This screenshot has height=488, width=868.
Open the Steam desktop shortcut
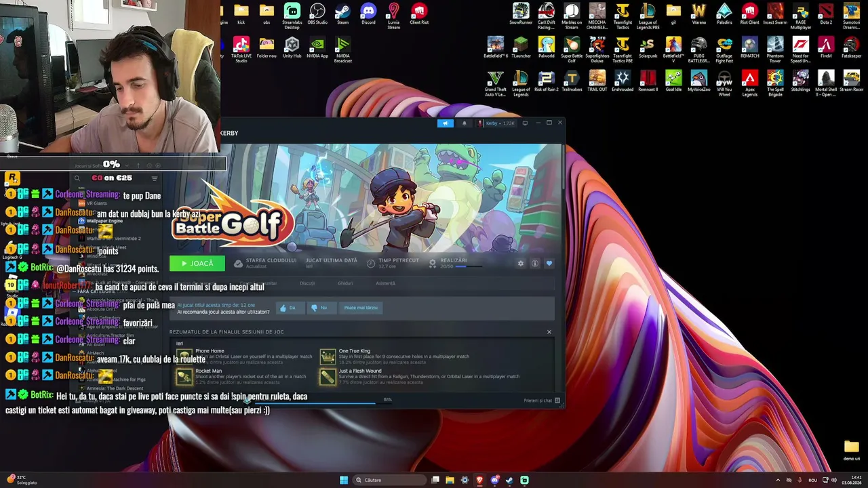pos(342,14)
